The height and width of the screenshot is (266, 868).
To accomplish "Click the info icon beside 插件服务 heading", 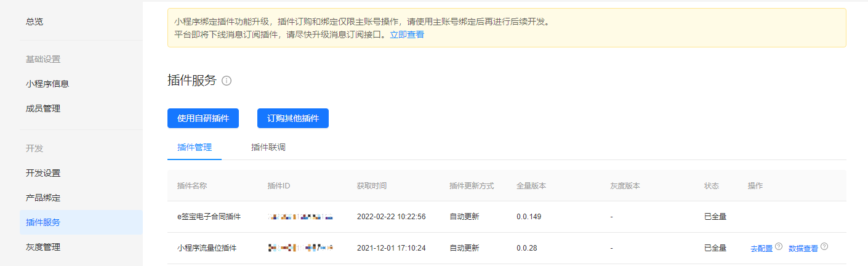I will click(227, 81).
